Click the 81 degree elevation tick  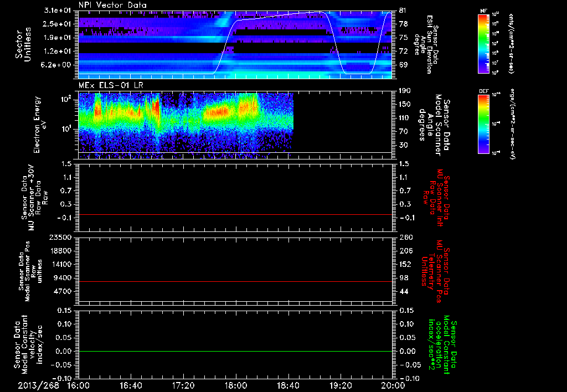(x=403, y=11)
